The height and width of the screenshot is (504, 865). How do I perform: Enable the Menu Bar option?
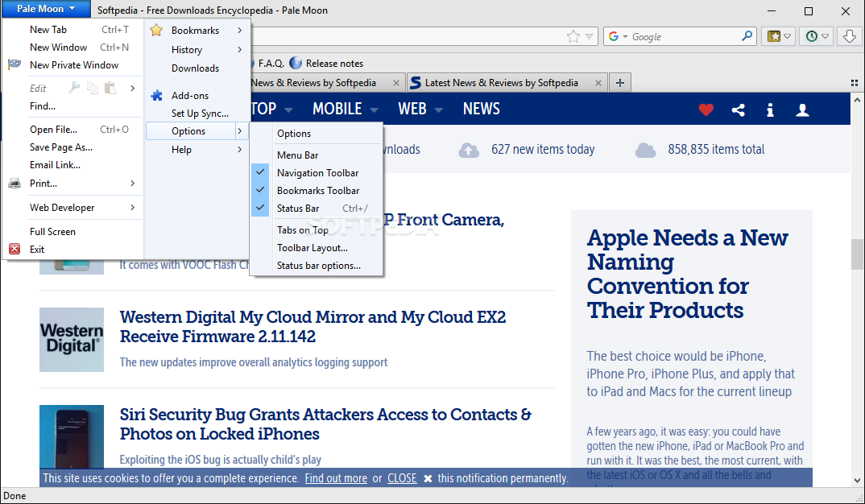316,155
